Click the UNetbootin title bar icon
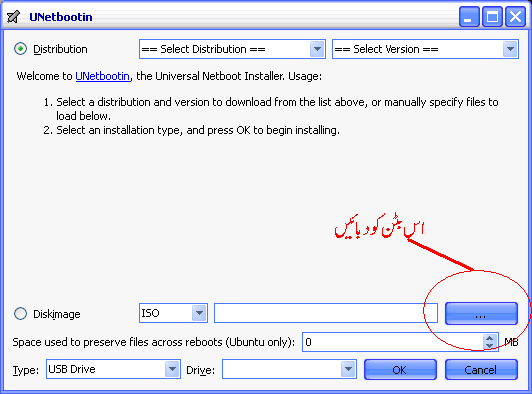 click(14, 16)
